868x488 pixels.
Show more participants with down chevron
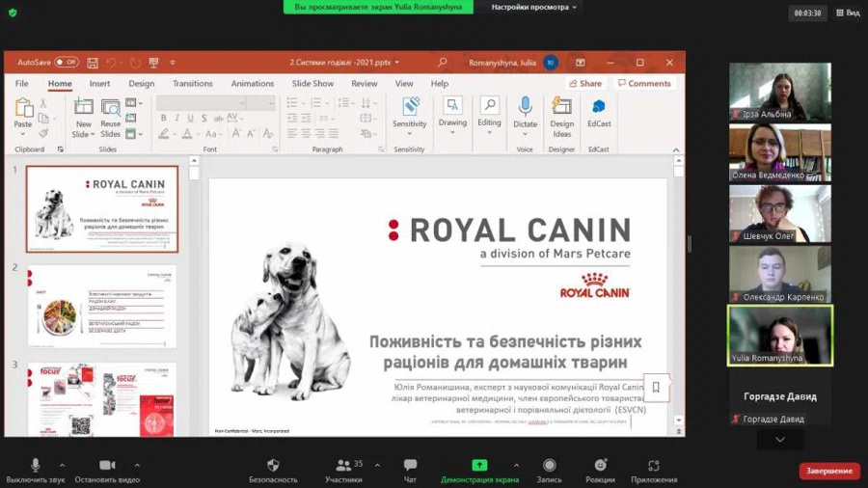pos(780,440)
